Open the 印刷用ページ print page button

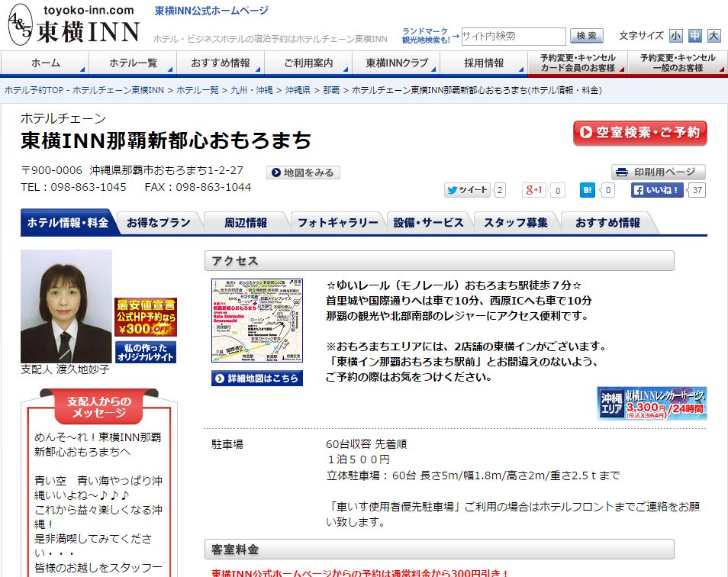(x=659, y=172)
